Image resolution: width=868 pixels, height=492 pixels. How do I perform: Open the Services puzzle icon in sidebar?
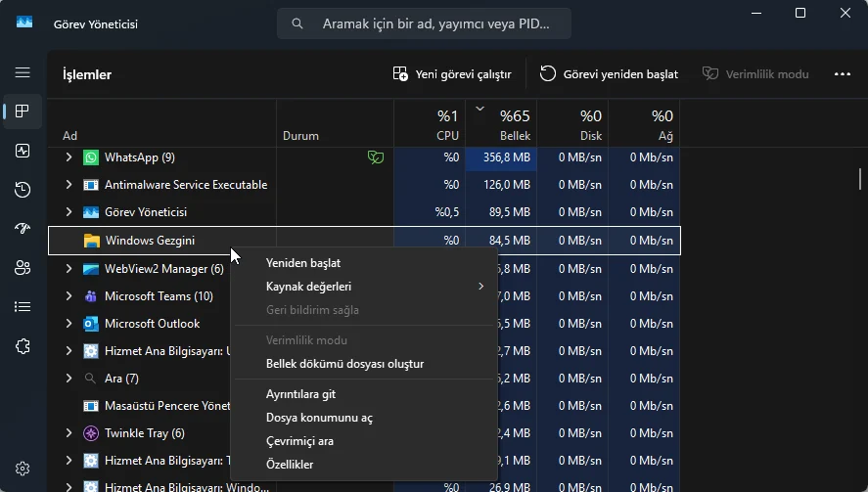tap(23, 346)
